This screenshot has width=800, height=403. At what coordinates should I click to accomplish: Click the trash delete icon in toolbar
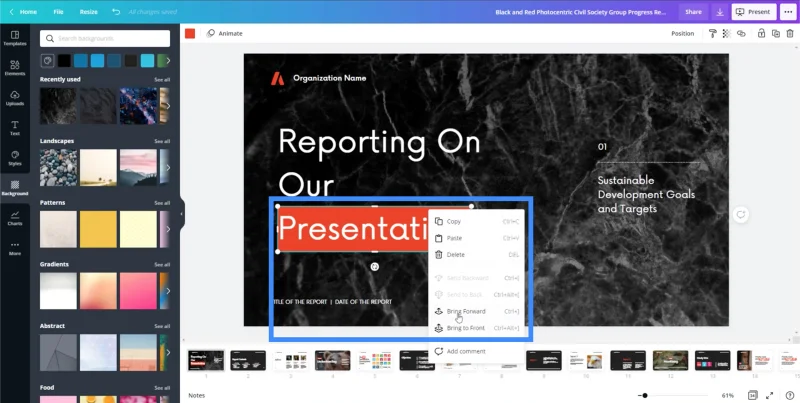click(x=790, y=34)
